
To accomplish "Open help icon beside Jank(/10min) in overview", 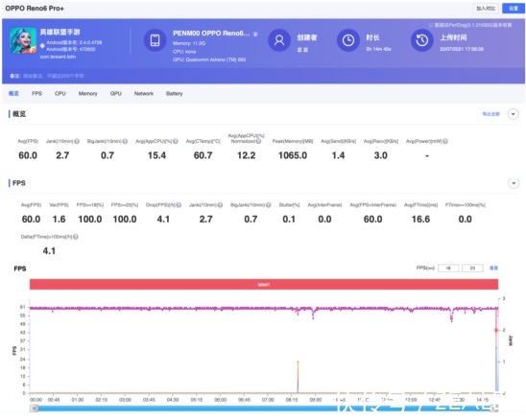I will tap(77, 141).
